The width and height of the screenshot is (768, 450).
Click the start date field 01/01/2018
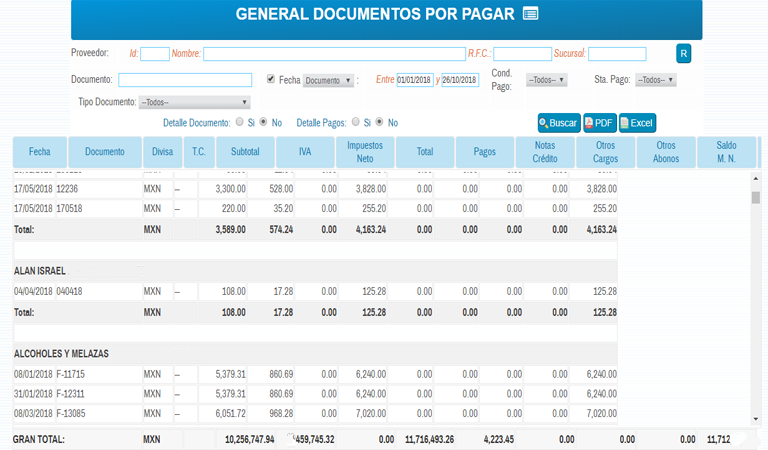coord(415,80)
